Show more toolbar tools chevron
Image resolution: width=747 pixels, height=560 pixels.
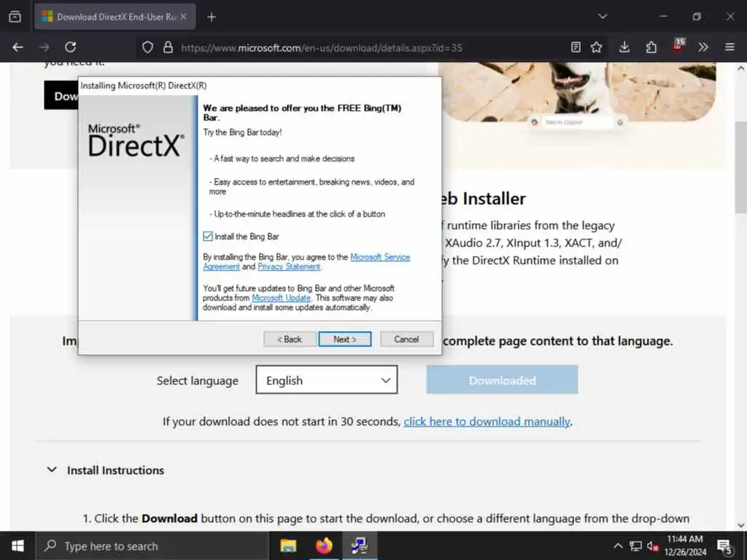point(703,47)
